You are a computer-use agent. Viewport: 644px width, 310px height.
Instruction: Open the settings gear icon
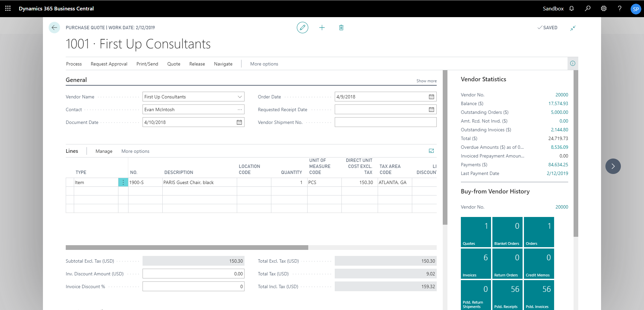[604, 8]
